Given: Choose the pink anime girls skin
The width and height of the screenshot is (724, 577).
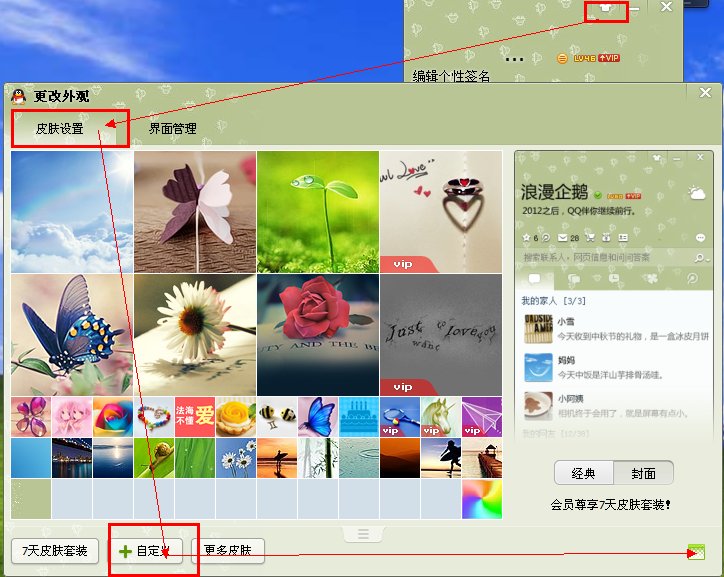Looking at the screenshot, I should (x=72, y=417).
